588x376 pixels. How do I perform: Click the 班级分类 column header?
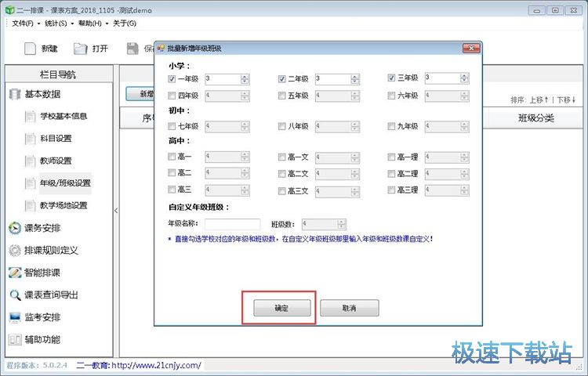tap(536, 118)
